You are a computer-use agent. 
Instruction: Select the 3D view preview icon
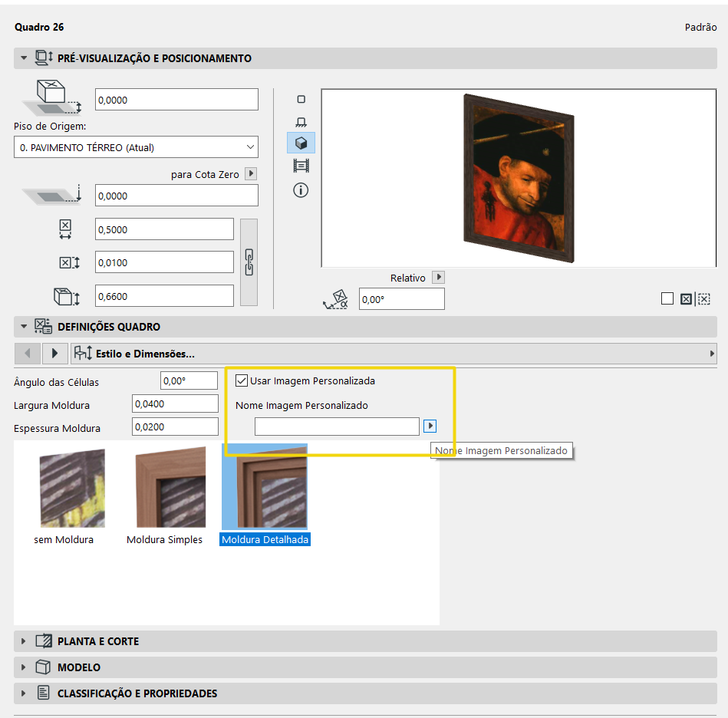[301, 143]
